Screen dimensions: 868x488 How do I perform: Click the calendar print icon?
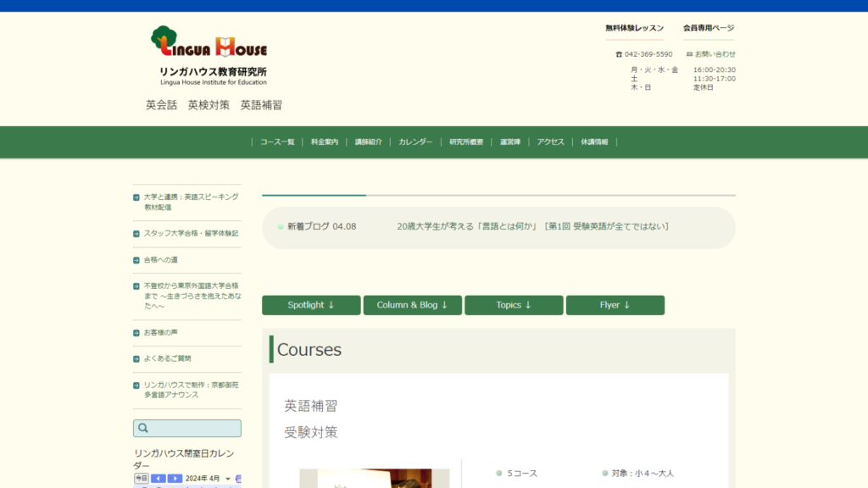tap(238, 479)
